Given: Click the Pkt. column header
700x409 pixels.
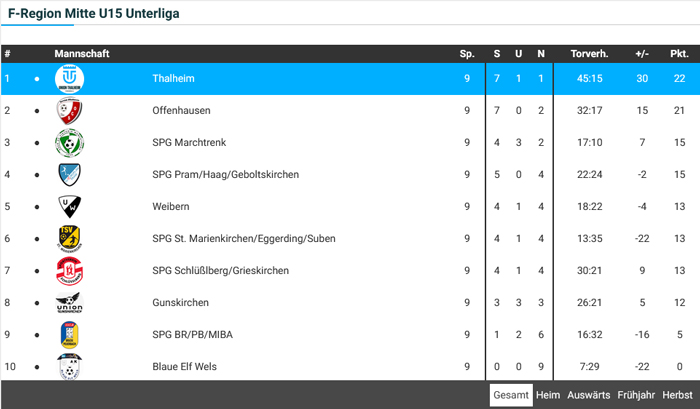Looking at the screenshot, I should click(679, 53).
